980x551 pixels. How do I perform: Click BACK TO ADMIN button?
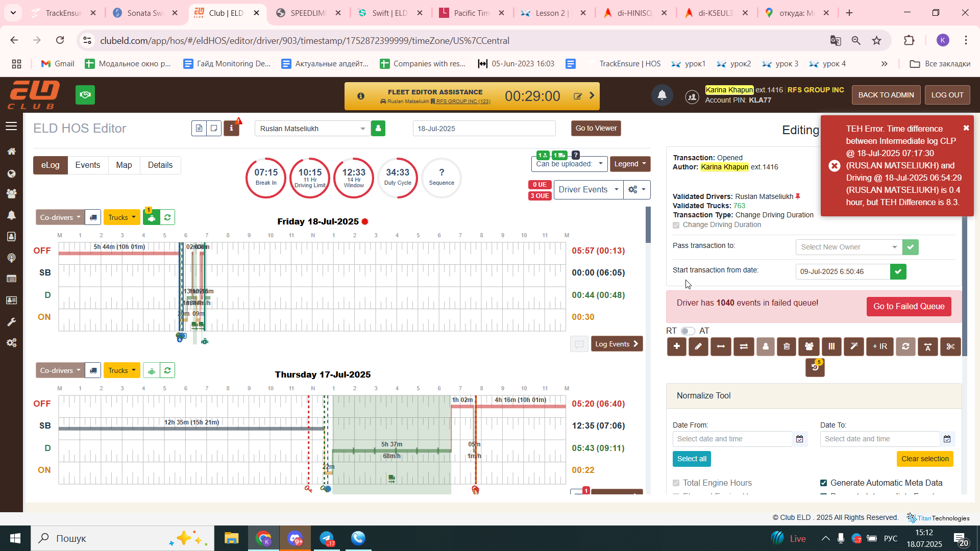tap(886, 95)
